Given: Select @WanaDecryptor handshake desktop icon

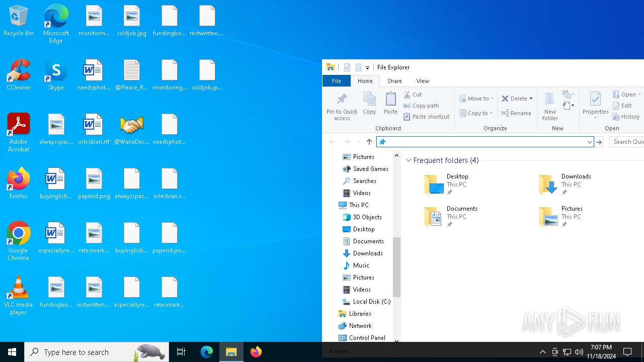Looking at the screenshot, I should 132,129.
